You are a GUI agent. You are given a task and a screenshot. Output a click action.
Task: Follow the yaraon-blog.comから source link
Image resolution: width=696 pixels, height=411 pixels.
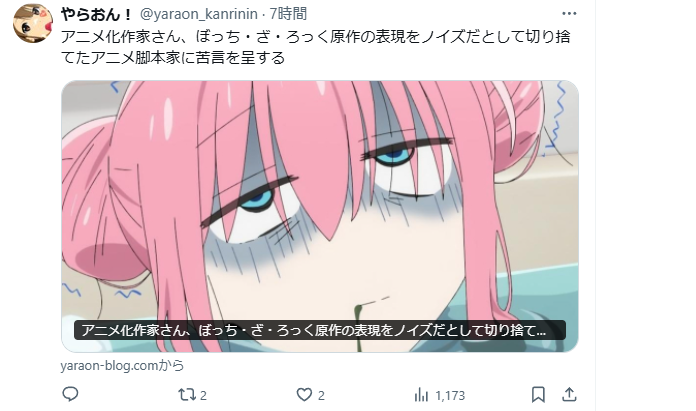point(122,366)
